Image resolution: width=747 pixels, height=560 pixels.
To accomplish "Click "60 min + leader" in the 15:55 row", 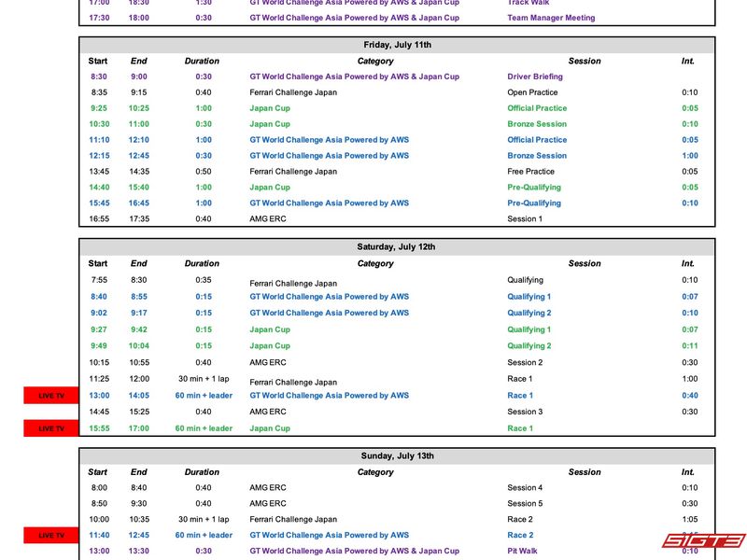I will click(204, 428).
